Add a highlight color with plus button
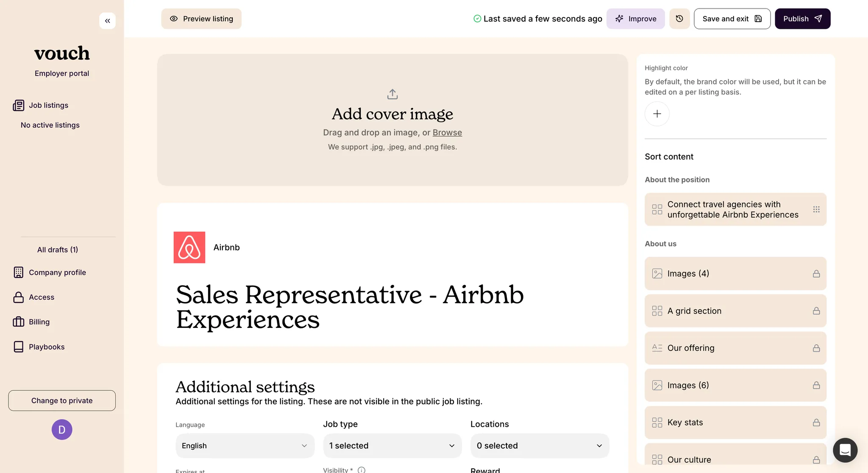The image size is (868, 473). coord(657,114)
